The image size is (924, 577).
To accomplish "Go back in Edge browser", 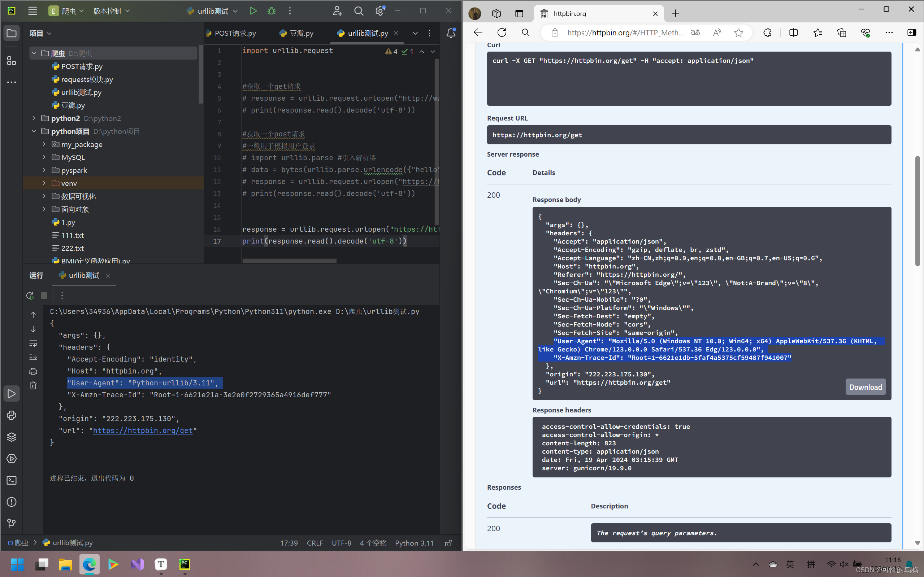I will click(x=478, y=33).
